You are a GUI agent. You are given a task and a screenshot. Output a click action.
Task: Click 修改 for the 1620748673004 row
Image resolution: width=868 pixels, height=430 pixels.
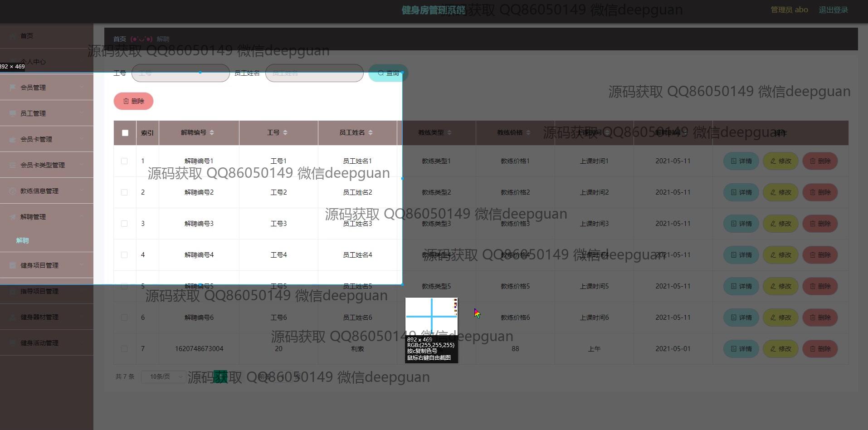pyautogui.click(x=780, y=349)
